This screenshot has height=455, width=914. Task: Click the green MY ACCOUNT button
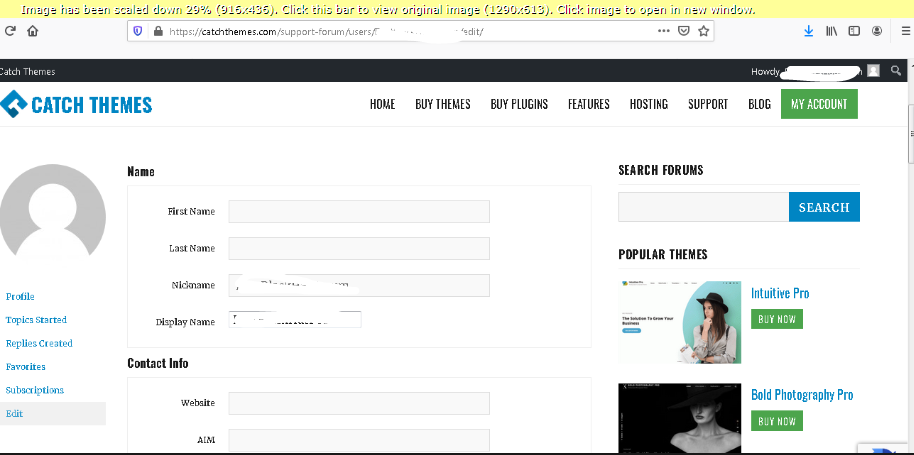pyautogui.click(x=819, y=104)
